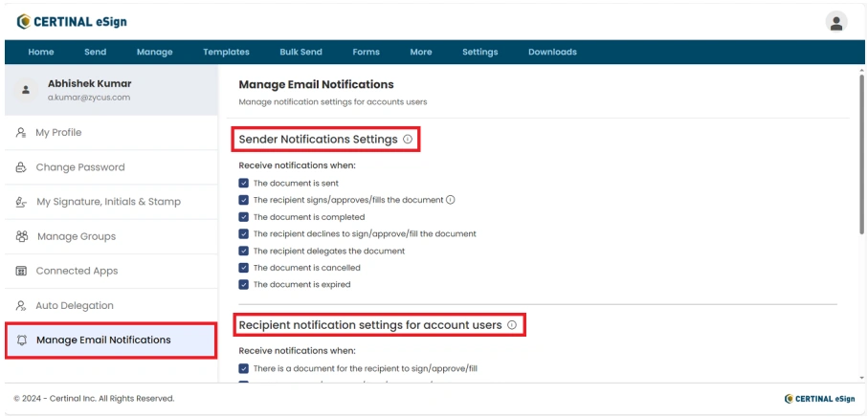Click info icon next to signs/approves/fills option
Image resolution: width=868 pixels, height=417 pixels.
pos(451,200)
